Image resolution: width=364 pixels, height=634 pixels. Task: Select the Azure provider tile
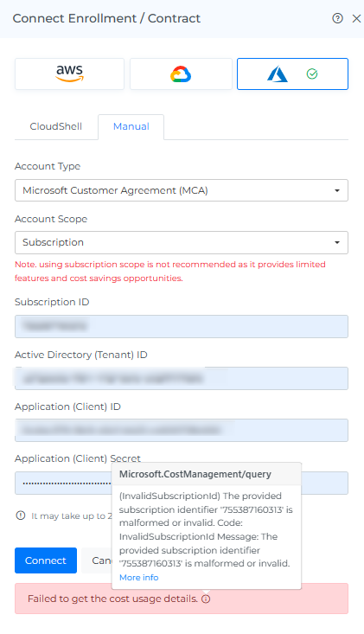[x=292, y=74]
